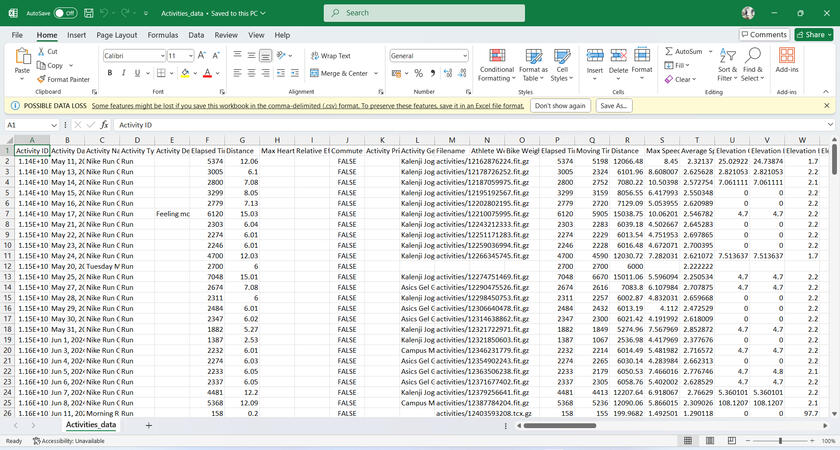This screenshot has height=450, width=840.
Task: Open Find & Select magnifier tool
Action: (x=752, y=55)
